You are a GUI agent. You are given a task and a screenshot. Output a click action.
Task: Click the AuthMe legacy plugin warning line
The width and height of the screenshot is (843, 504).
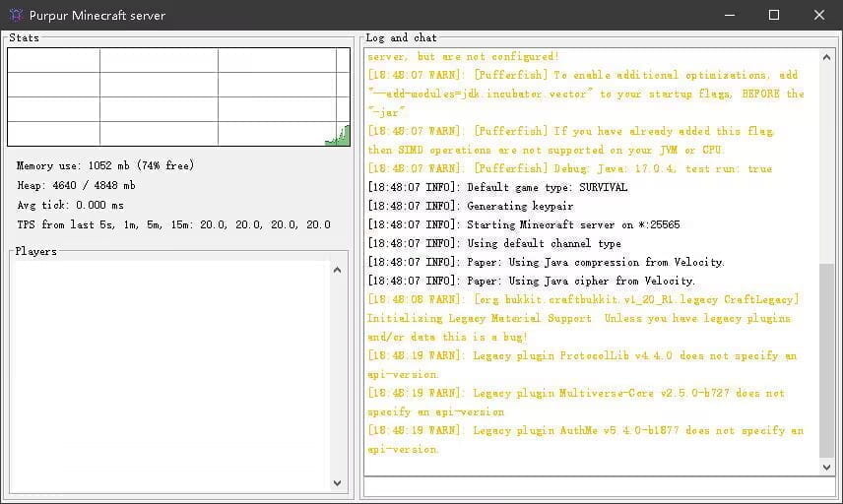click(585, 430)
